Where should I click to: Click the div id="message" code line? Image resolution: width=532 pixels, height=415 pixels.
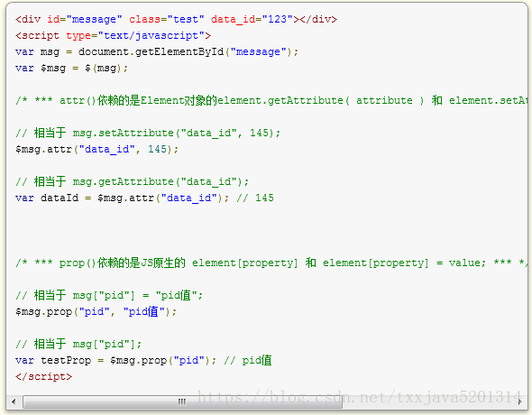[x=176, y=19]
